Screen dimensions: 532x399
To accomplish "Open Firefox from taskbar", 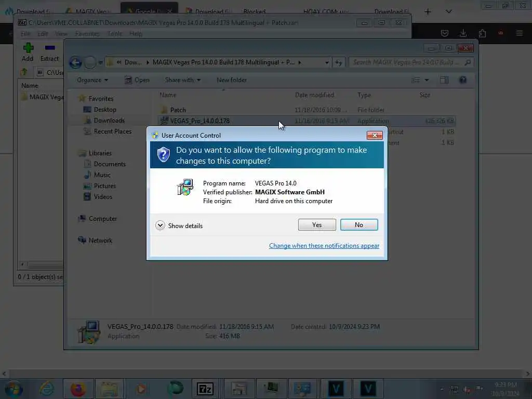I will click(78, 389).
